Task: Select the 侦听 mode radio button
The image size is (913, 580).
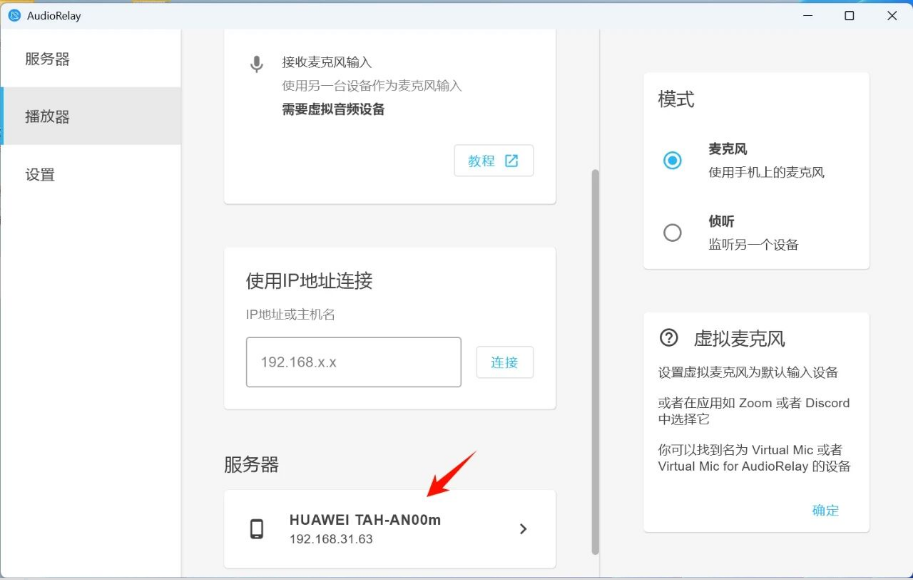Action: coord(673,233)
